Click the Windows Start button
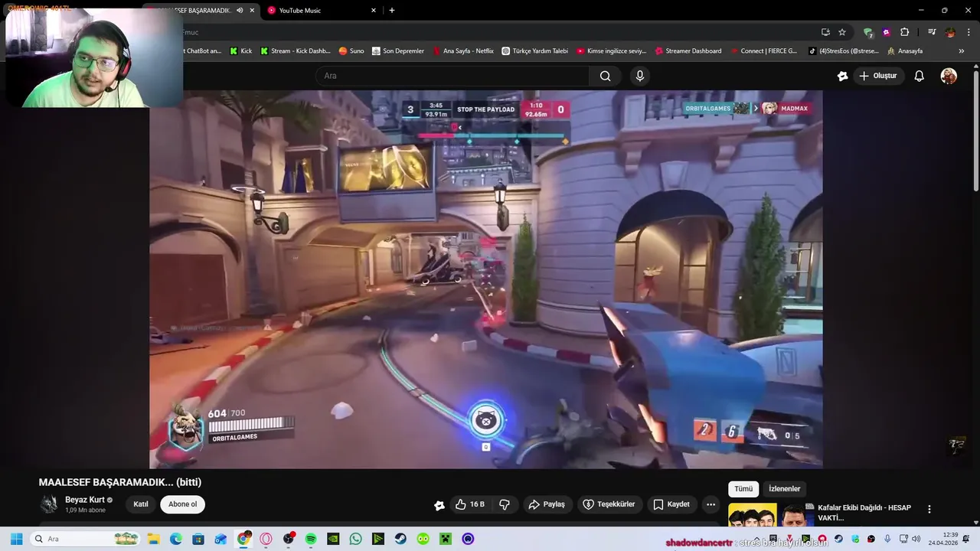This screenshot has height=551, width=980. pyautogui.click(x=16, y=539)
